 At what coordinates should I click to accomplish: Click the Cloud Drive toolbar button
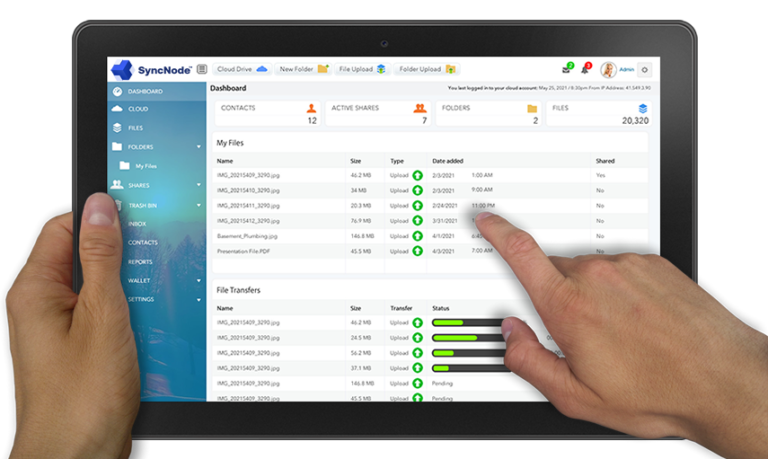coord(242,69)
